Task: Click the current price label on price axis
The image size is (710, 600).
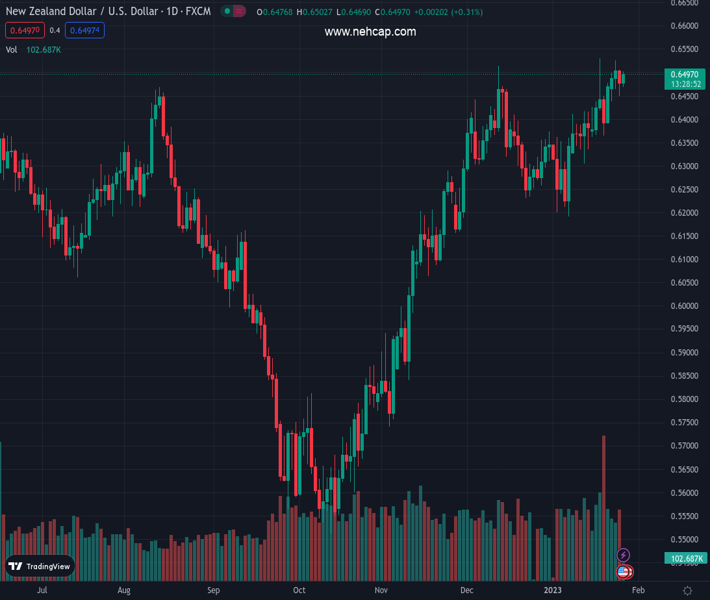Action: [x=685, y=75]
